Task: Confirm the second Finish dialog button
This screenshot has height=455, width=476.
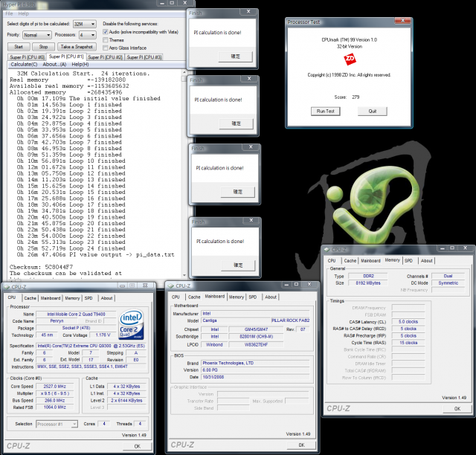Action: pyautogui.click(x=237, y=123)
